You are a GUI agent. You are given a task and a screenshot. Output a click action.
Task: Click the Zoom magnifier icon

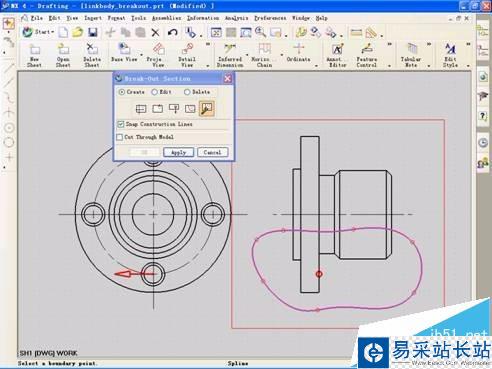coord(260,32)
